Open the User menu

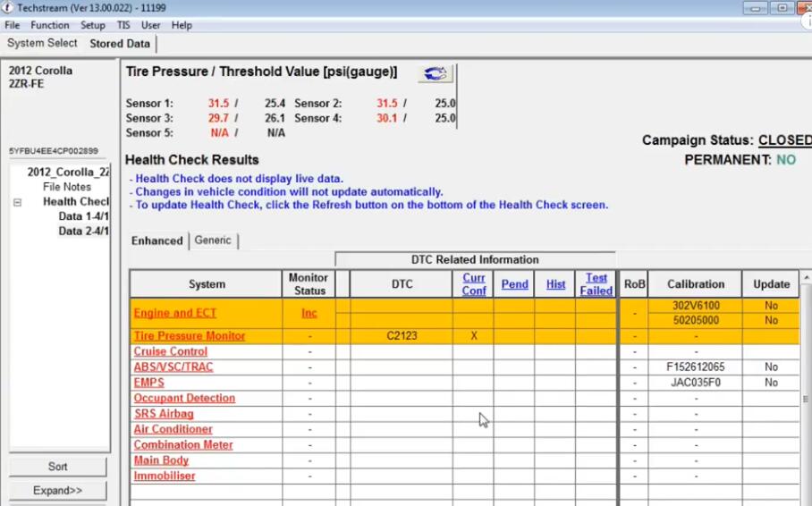point(151,25)
